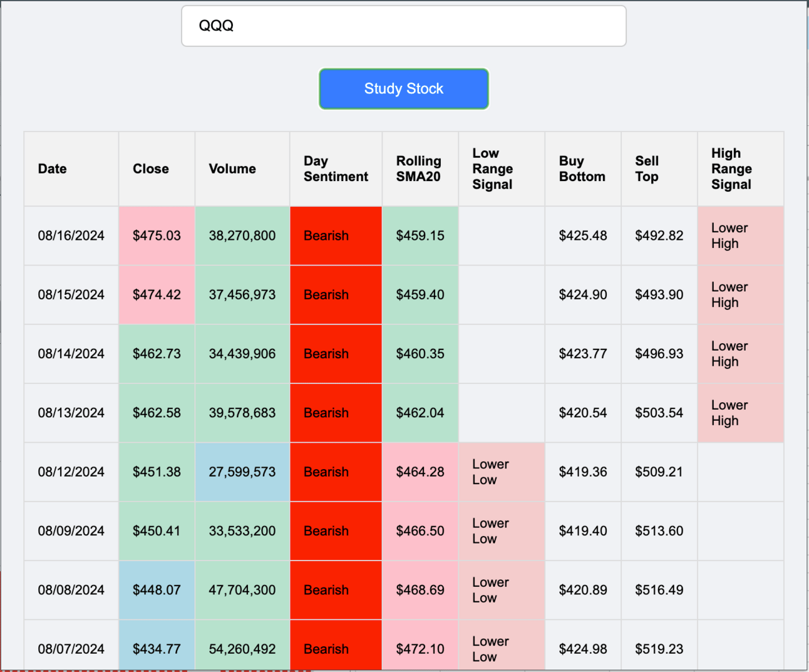Select the $459.15 SMA20 cell

pyautogui.click(x=421, y=236)
